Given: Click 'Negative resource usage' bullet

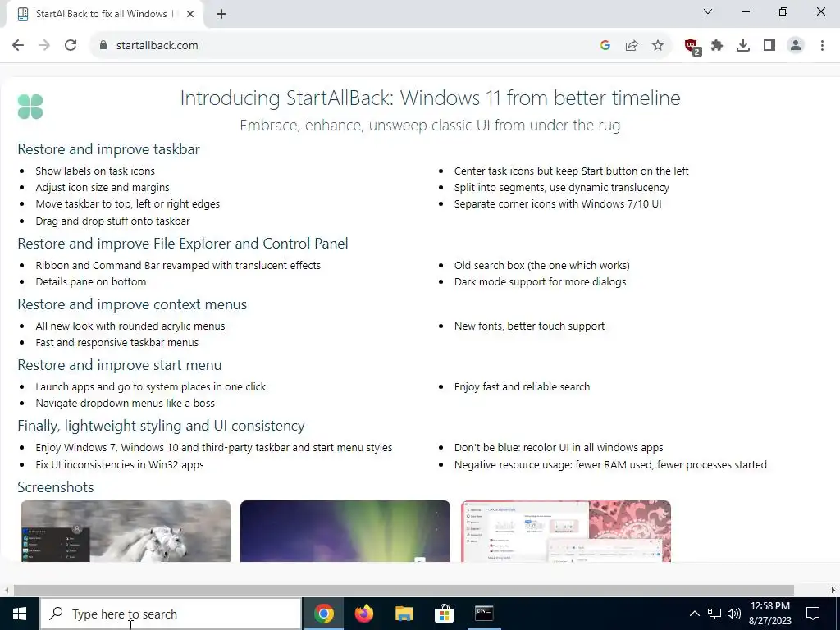Looking at the screenshot, I should (x=610, y=464).
